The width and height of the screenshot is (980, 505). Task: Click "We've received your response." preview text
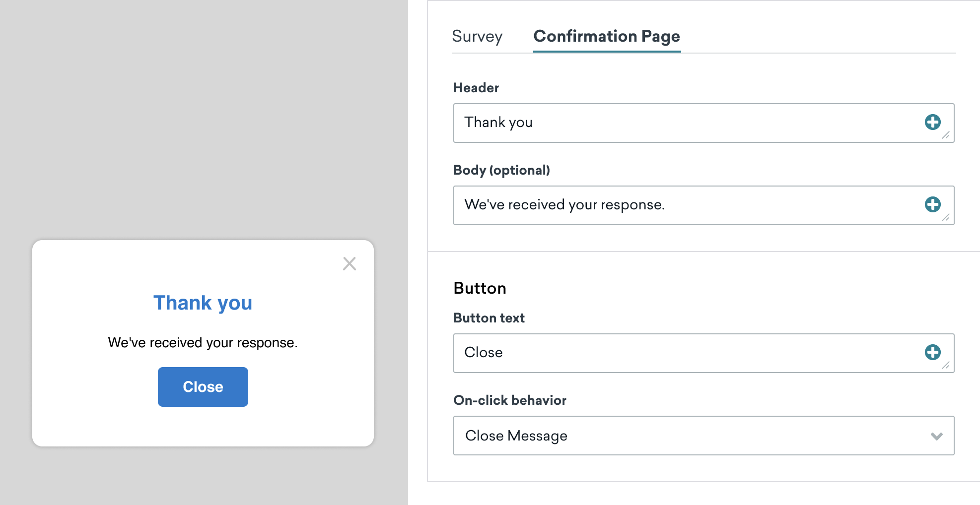click(x=203, y=343)
